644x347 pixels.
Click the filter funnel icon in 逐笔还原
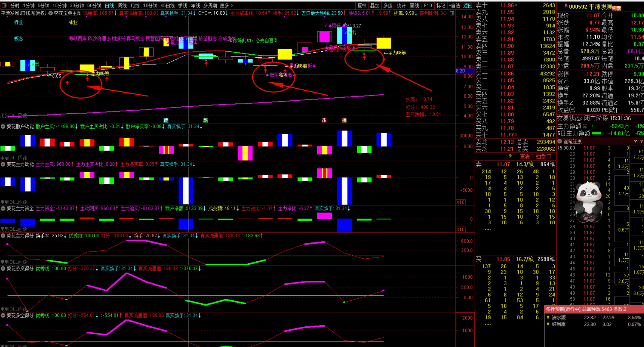635,142
